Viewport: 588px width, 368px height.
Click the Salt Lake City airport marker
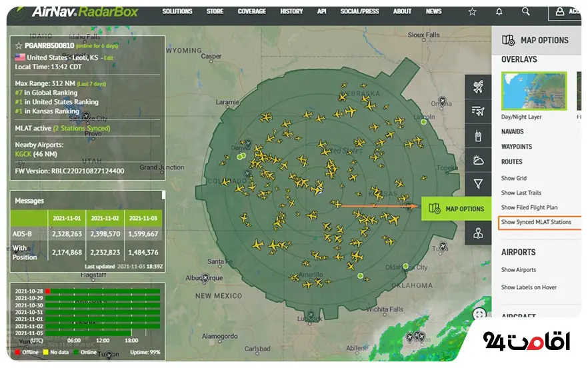pos(86,116)
